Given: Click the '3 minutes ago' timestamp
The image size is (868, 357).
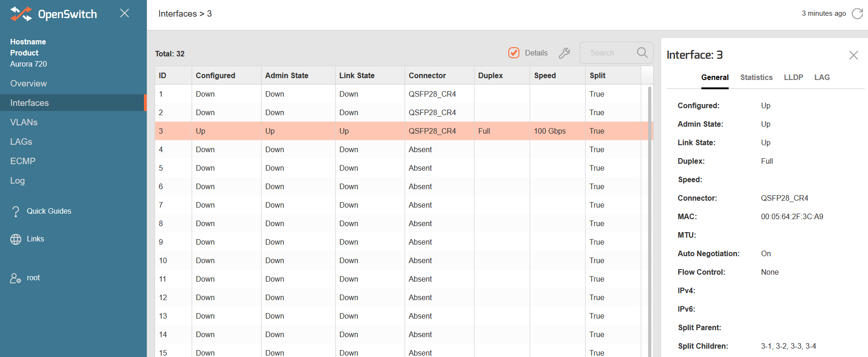Looking at the screenshot, I should tap(824, 13).
